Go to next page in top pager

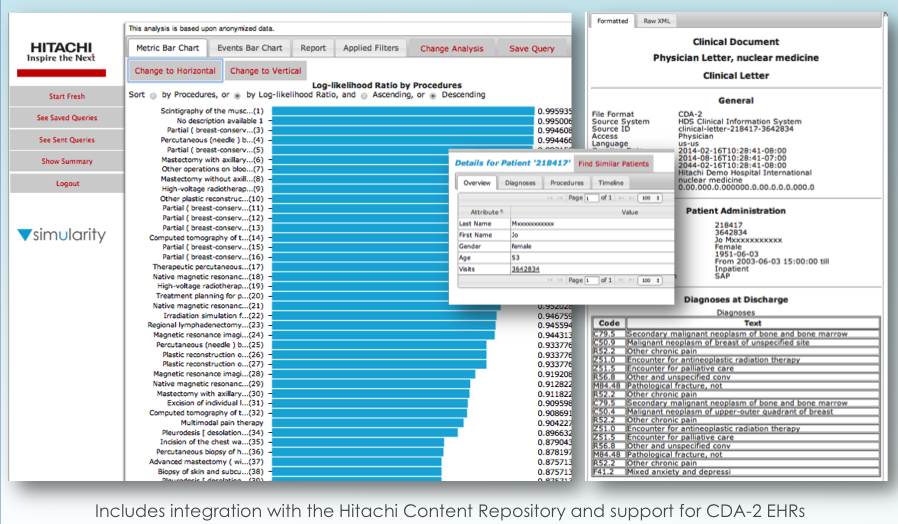621,198
